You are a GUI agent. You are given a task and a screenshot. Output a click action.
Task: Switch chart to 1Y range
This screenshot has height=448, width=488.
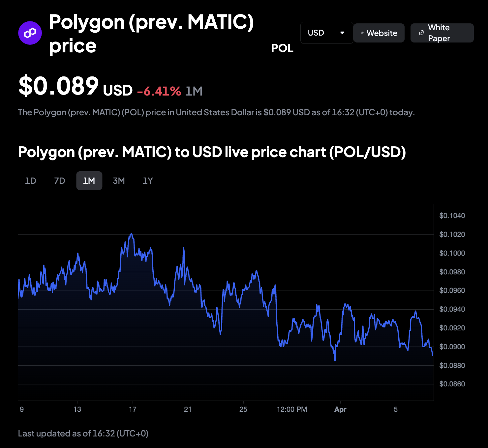coord(148,181)
